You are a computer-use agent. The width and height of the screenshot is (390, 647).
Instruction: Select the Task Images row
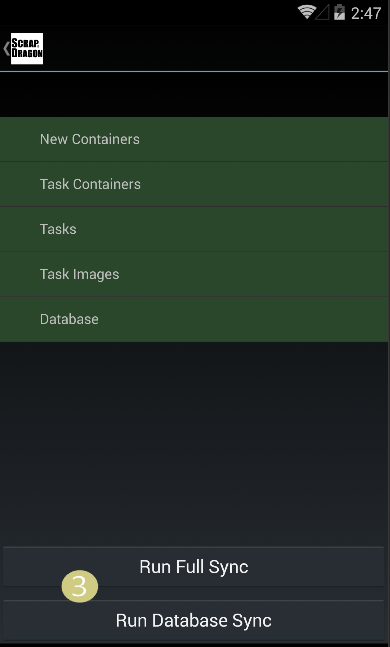[x=194, y=274]
